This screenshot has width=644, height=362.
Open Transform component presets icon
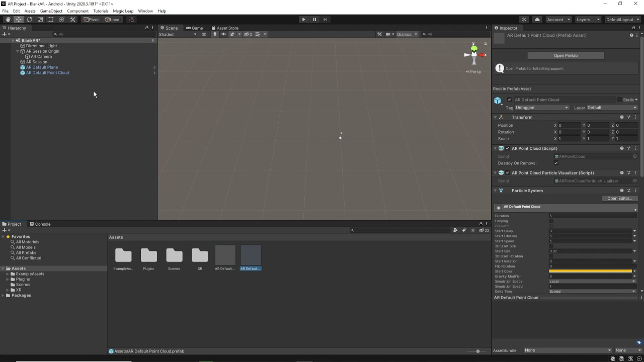pyautogui.click(x=628, y=117)
